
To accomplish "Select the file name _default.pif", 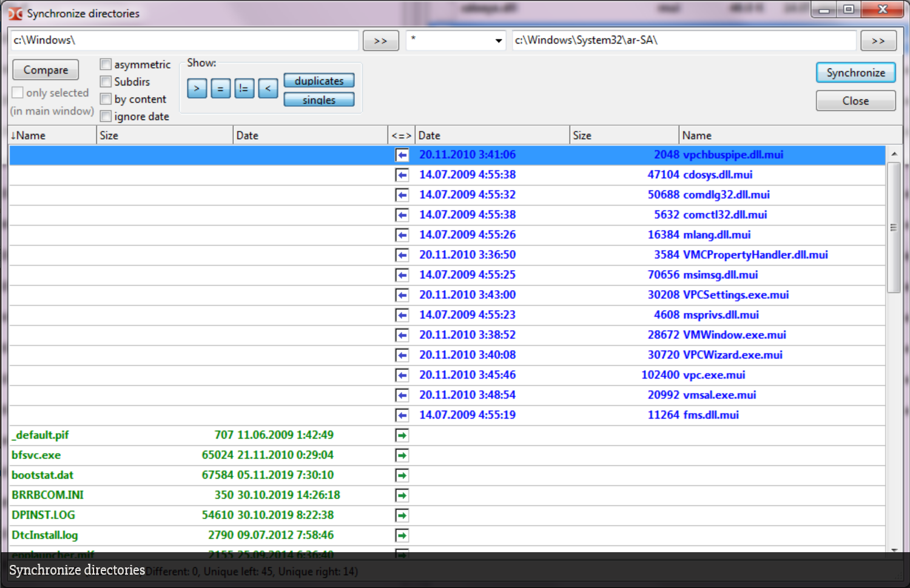I will click(x=40, y=435).
